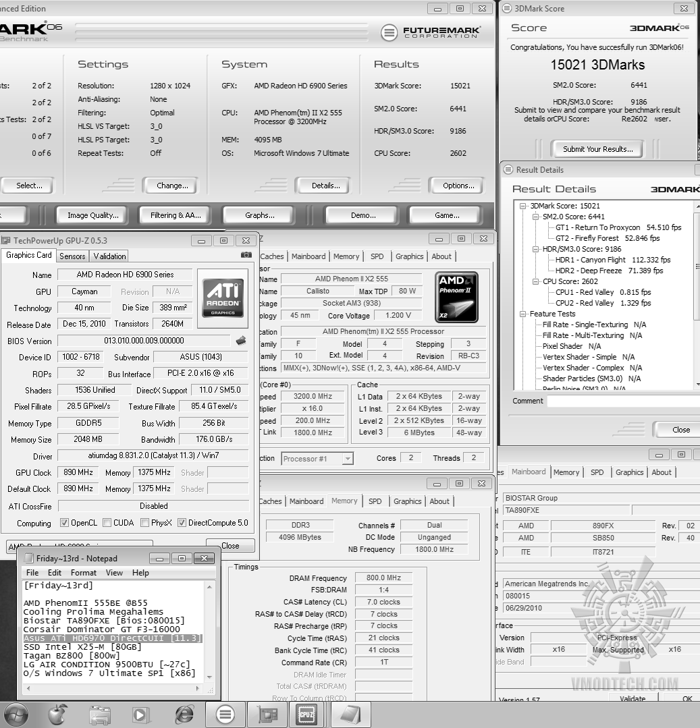Click the GPU-Z title bar icon
Image resolution: width=700 pixels, height=728 pixels.
tap(5, 240)
